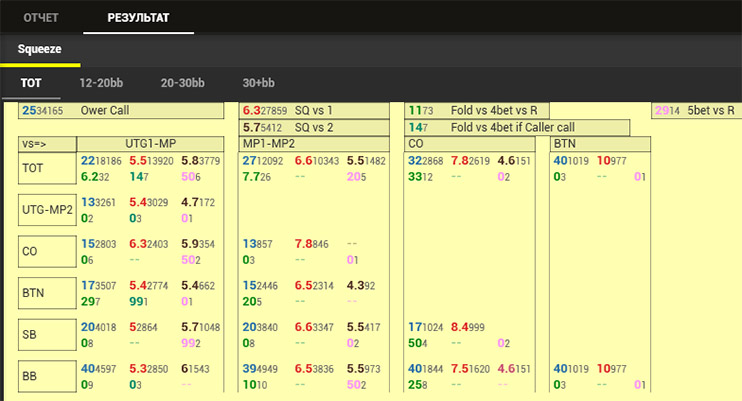
Task: Click SB row value 20 with 4018 samples
Action: click(x=98, y=328)
